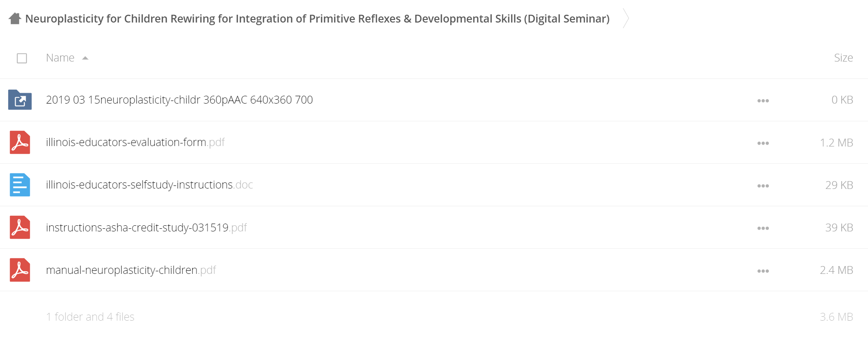Toggle the select all files checkbox

pyautogui.click(x=22, y=58)
